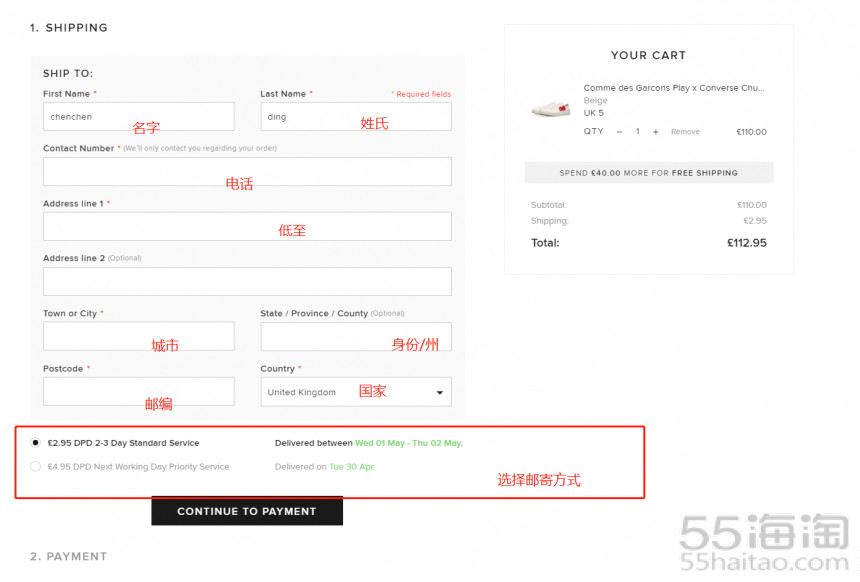Click the Address line 1 field
Image resolution: width=860 pixels, height=582 pixels.
247,227
